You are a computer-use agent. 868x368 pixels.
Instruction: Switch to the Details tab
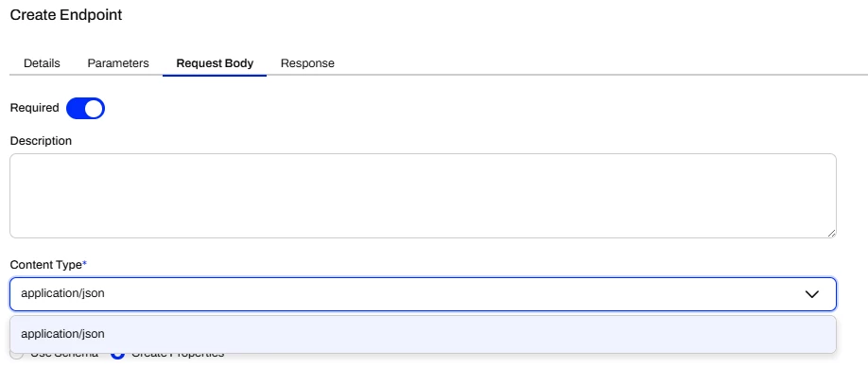42,63
